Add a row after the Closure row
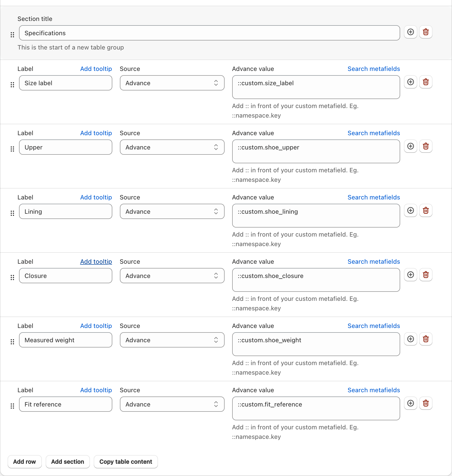 pos(411,275)
